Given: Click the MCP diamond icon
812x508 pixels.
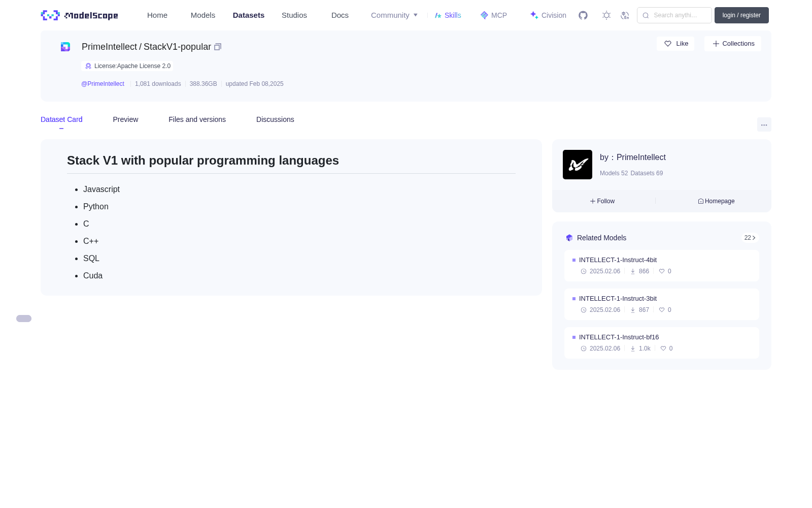Looking at the screenshot, I should [484, 15].
